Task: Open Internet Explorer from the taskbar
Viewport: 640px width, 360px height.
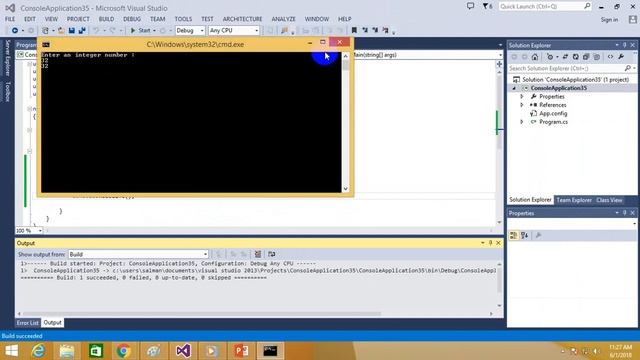Action: point(38,351)
